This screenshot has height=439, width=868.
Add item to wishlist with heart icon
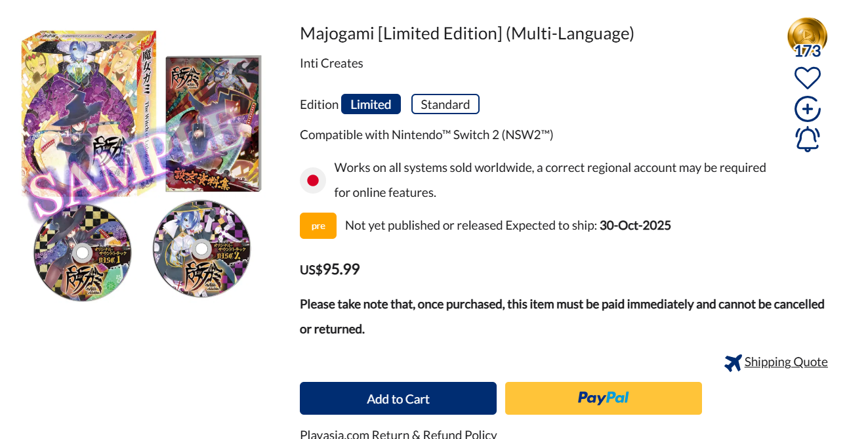807,78
